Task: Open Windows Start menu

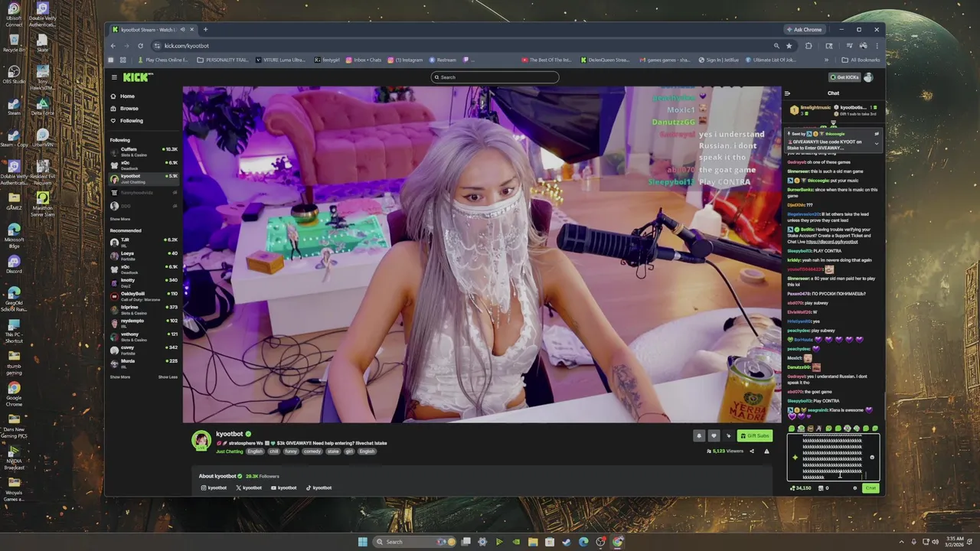Action: tap(362, 542)
